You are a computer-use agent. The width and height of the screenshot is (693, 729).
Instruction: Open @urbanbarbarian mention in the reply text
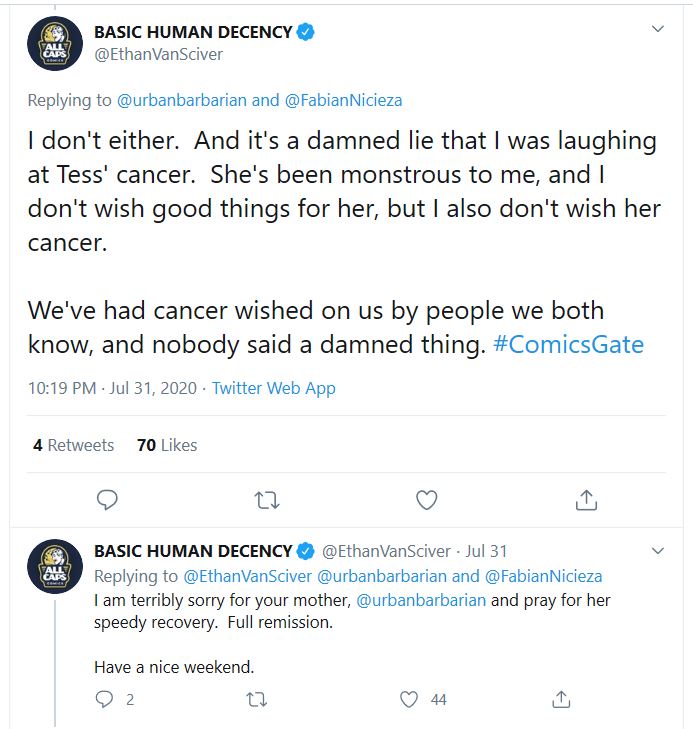[x=421, y=600]
